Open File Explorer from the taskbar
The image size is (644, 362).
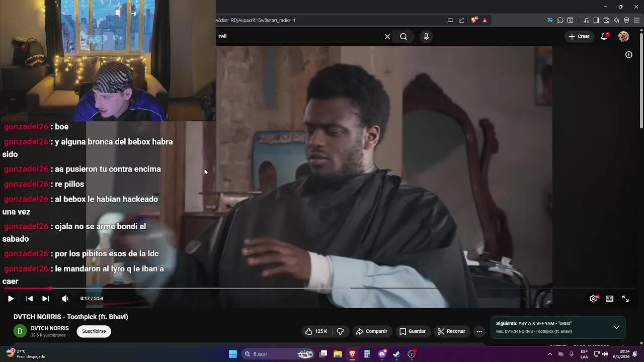coord(338,354)
